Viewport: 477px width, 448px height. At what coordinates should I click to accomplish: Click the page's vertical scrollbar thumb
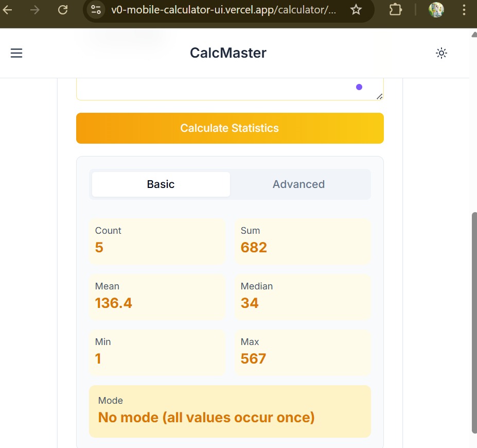point(474,319)
